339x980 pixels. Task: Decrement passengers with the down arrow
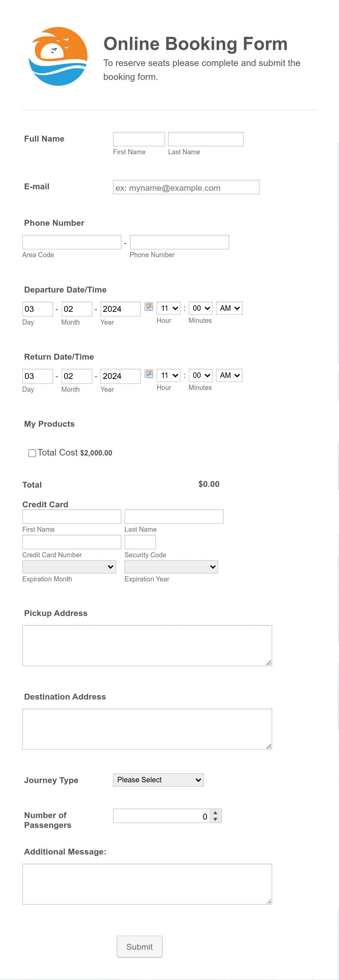(215, 819)
